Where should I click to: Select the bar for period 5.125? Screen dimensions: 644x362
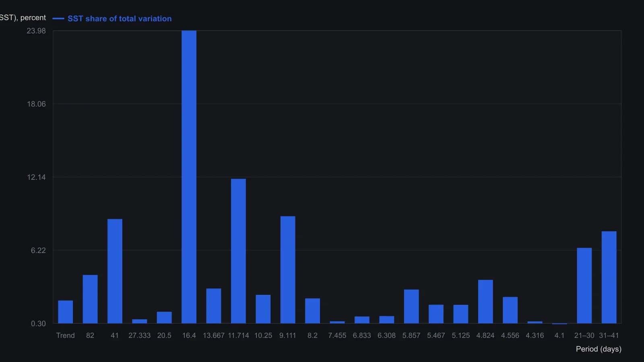[460, 314]
